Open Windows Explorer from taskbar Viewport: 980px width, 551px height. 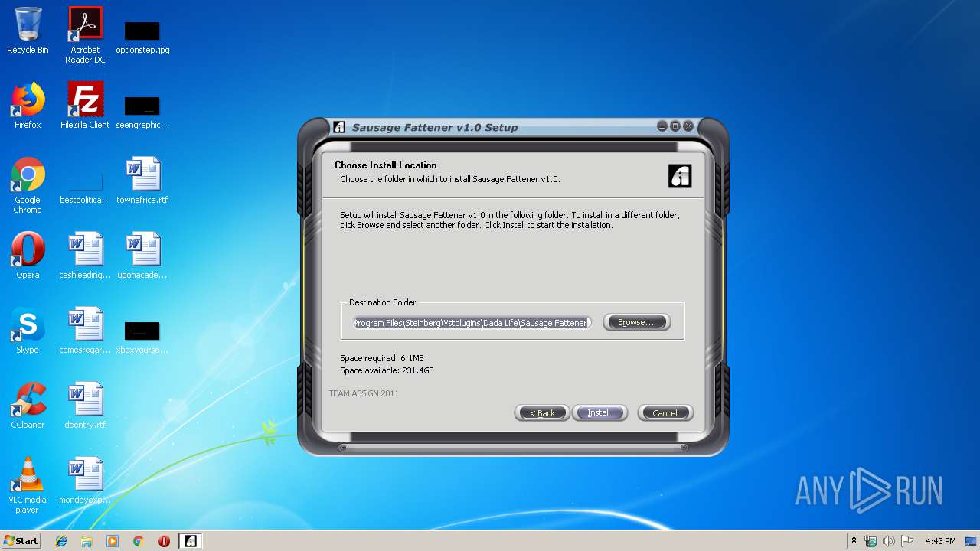point(87,541)
